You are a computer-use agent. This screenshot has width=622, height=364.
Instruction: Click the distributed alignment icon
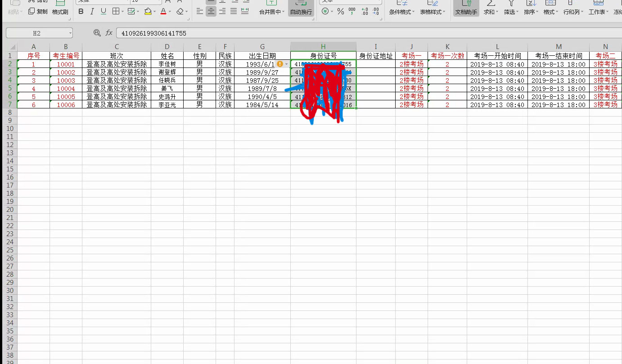pos(245,11)
